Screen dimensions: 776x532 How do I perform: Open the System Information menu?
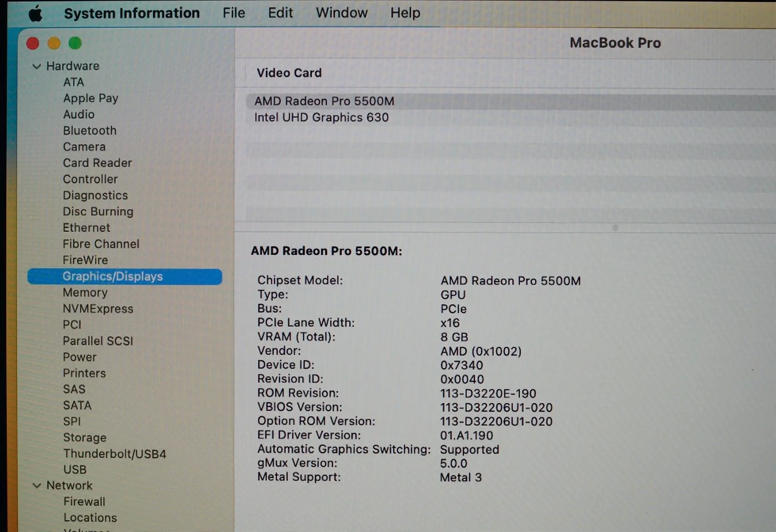coord(132,13)
